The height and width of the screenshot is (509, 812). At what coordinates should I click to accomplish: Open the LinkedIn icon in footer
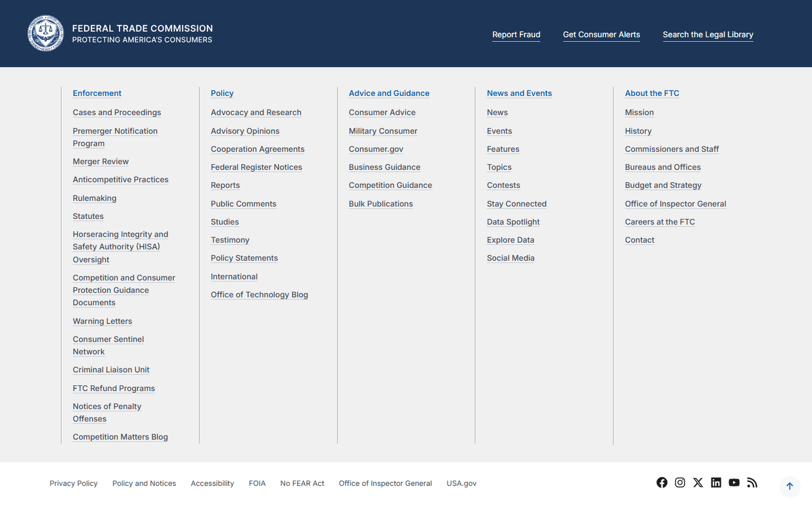pos(716,482)
